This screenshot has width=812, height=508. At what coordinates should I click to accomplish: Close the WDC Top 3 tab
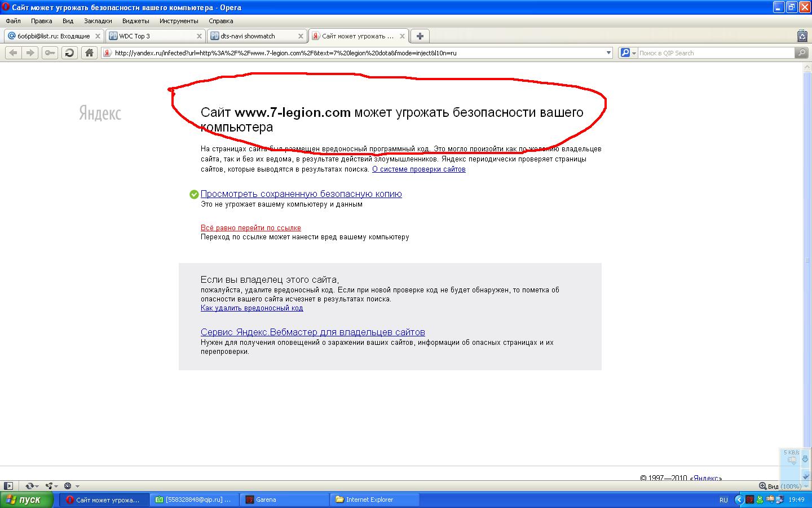tap(199, 36)
